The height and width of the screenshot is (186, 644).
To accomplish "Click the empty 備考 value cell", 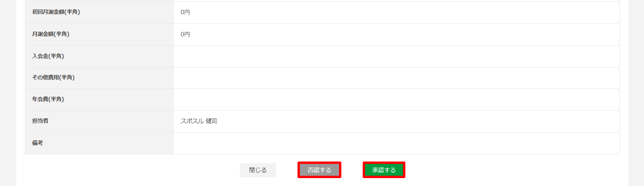I will [396, 143].
